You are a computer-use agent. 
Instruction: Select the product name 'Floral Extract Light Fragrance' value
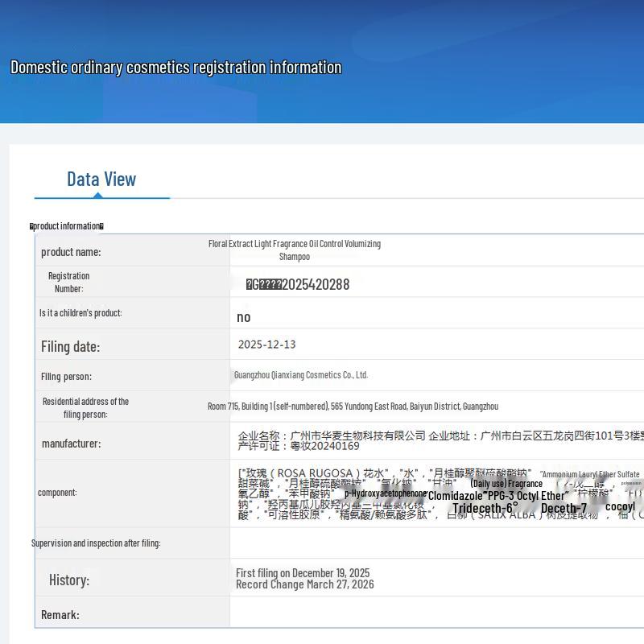(295, 250)
